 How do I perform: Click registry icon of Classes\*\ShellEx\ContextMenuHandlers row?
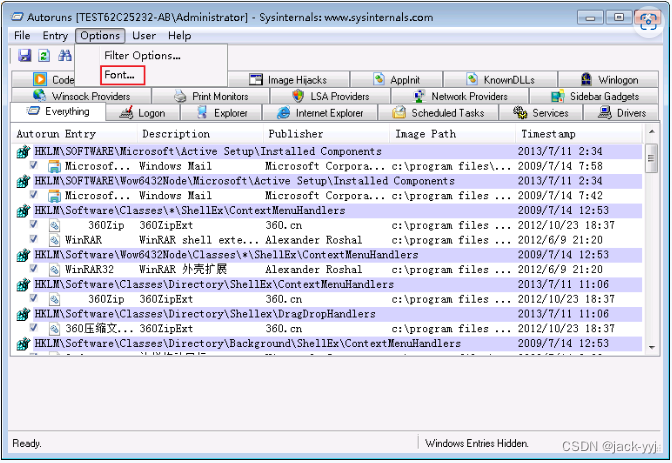click(x=24, y=211)
